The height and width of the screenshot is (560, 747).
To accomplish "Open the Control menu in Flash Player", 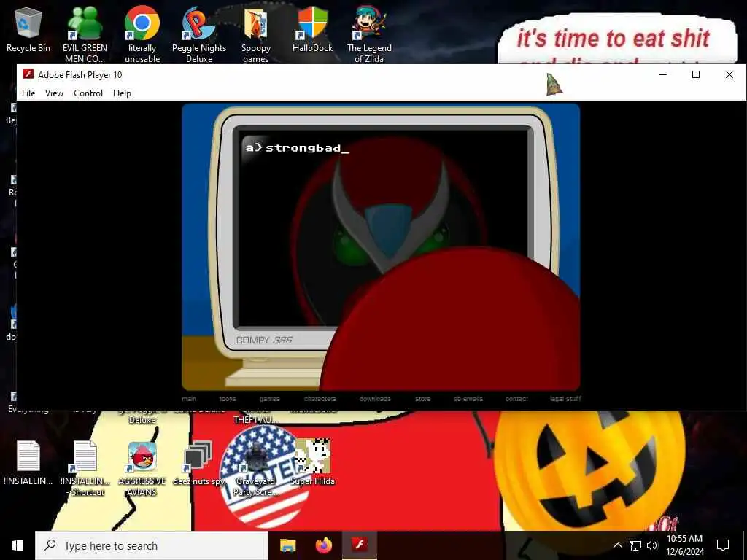I will click(88, 93).
